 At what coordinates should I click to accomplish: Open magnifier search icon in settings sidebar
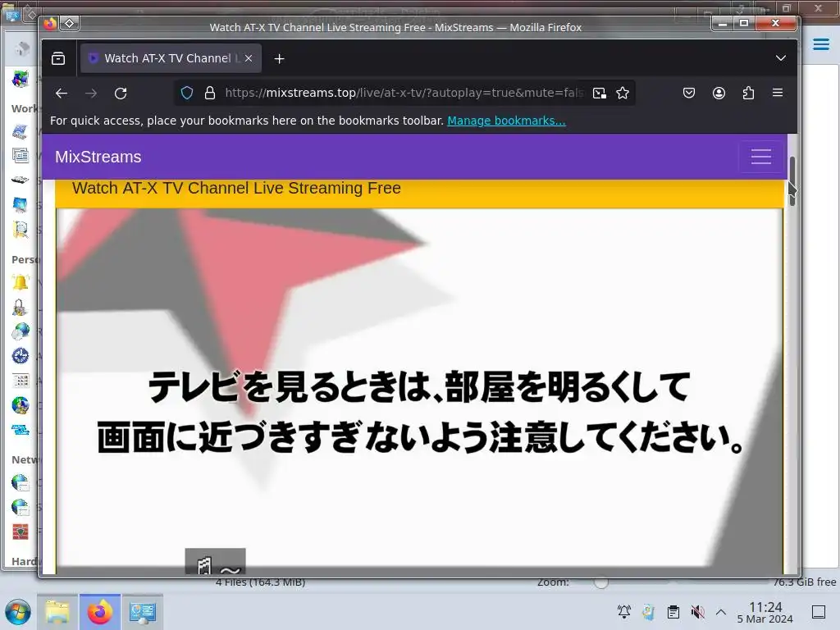tap(21, 230)
